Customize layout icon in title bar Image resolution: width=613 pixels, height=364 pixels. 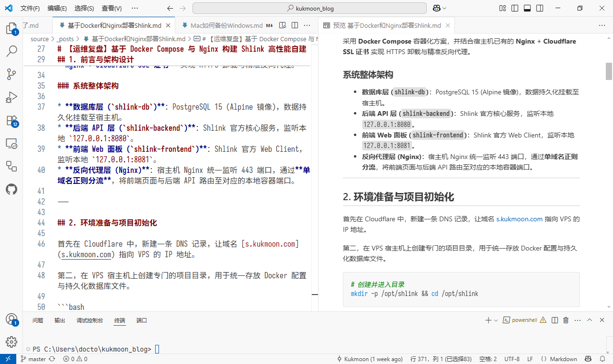502,8
